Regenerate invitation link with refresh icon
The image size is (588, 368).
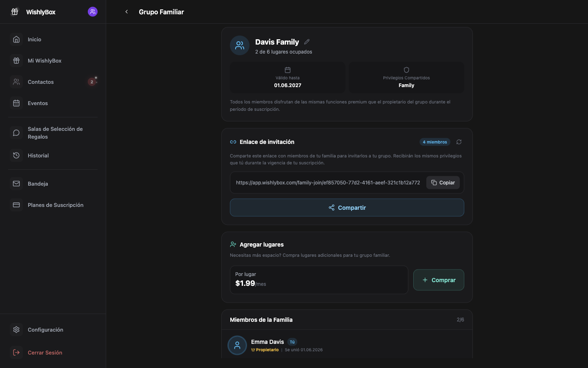coord(459,142)
